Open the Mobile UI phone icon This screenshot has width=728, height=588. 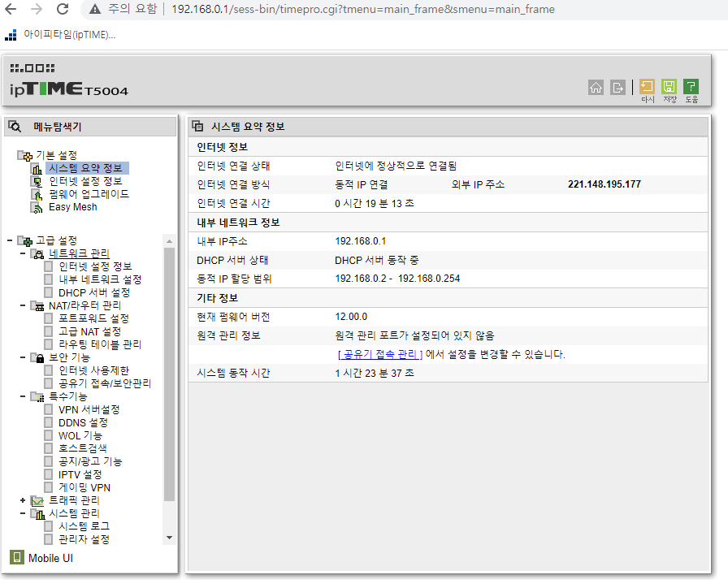coord(17,557)
